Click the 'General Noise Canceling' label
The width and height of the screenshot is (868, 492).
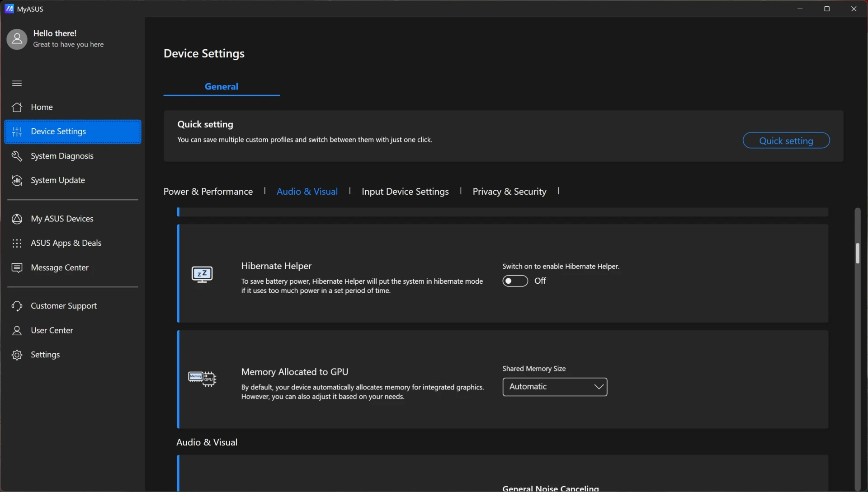coord(550,488)
